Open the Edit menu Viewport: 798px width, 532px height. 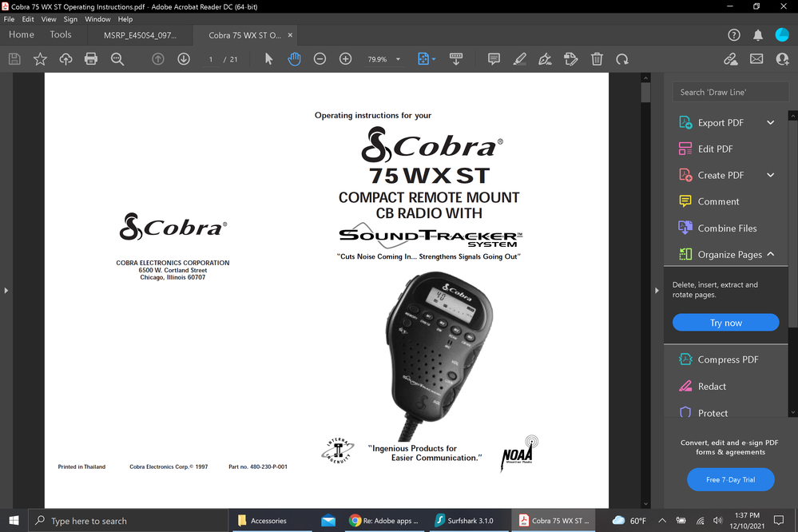pyautogui.click(x=28, y=19)
